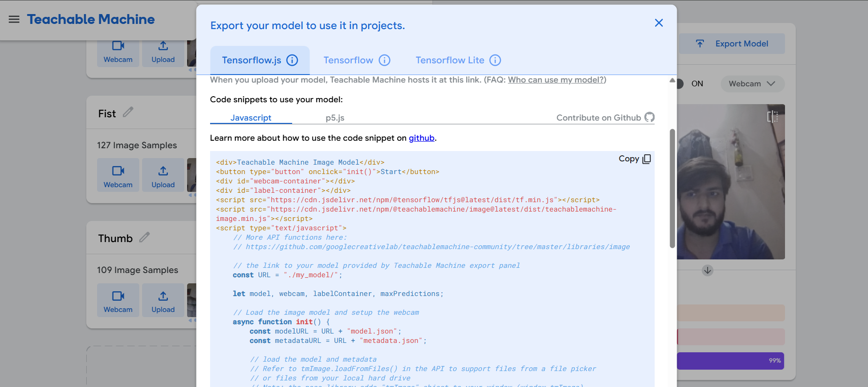Click the '127 Image Samples' label
This screenshot has width=868, height=387.
point(137,145)
